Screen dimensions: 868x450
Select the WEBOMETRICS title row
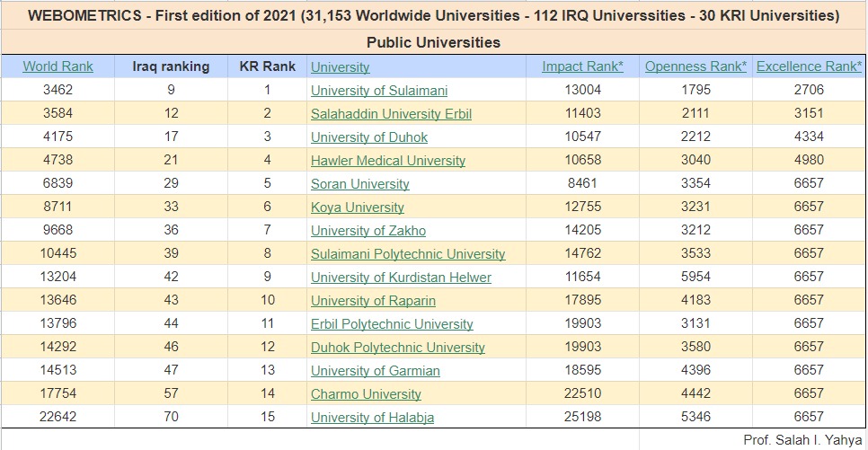coord(433,15)
